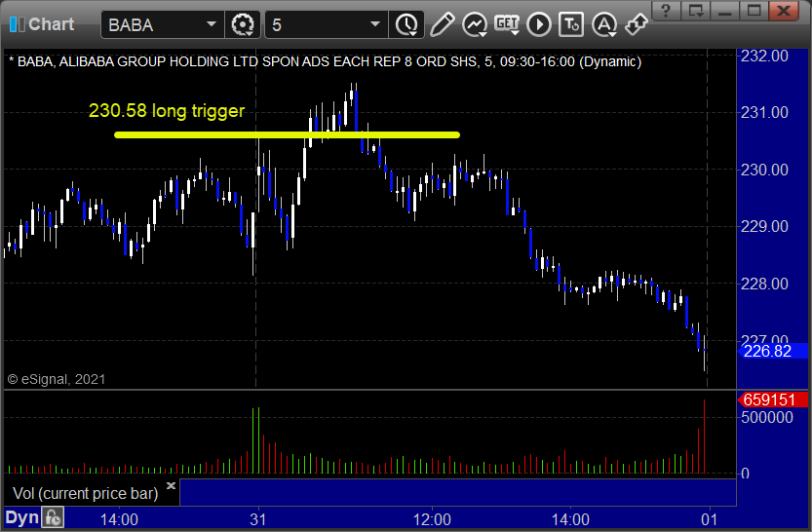This screenshot has width=812, height=532.
Task: Select the text annotation tool icon
Action: pos(571,24)
